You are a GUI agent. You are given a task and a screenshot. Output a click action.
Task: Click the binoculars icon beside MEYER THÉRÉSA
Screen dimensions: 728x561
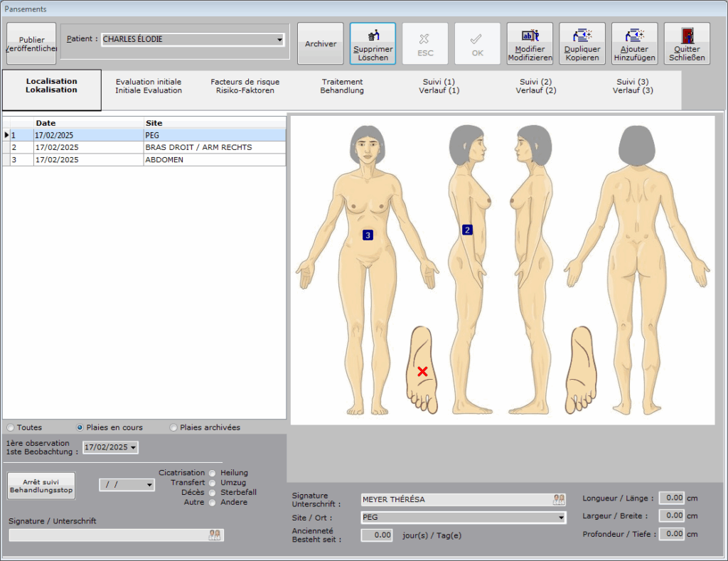point(559,500)
